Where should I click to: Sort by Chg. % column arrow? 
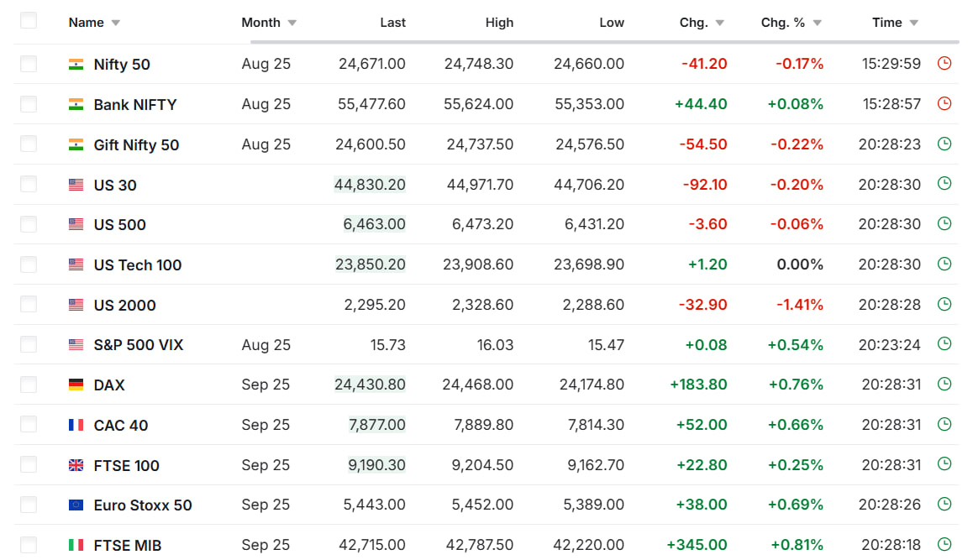(x=817, y=23)
